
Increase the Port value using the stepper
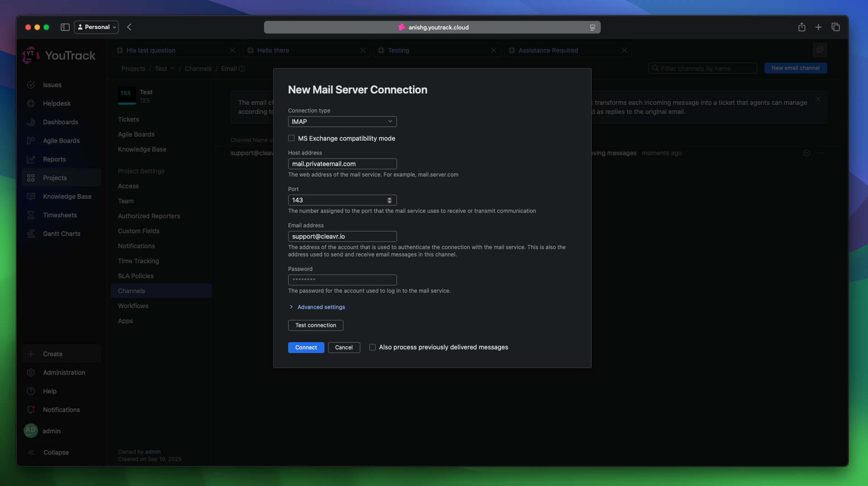point(390,198)
